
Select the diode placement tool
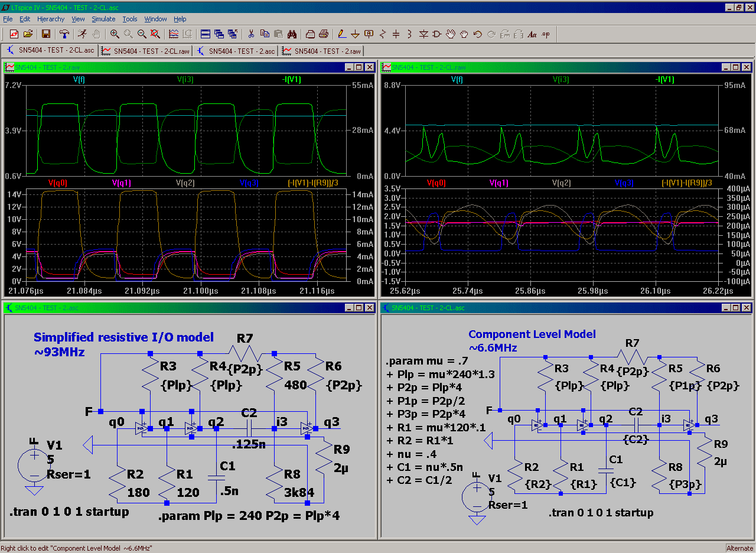[x=424, y=34]
